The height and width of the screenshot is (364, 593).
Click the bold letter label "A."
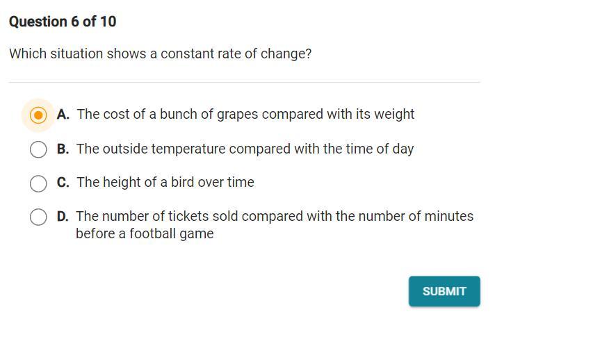[x=63, y=115]
